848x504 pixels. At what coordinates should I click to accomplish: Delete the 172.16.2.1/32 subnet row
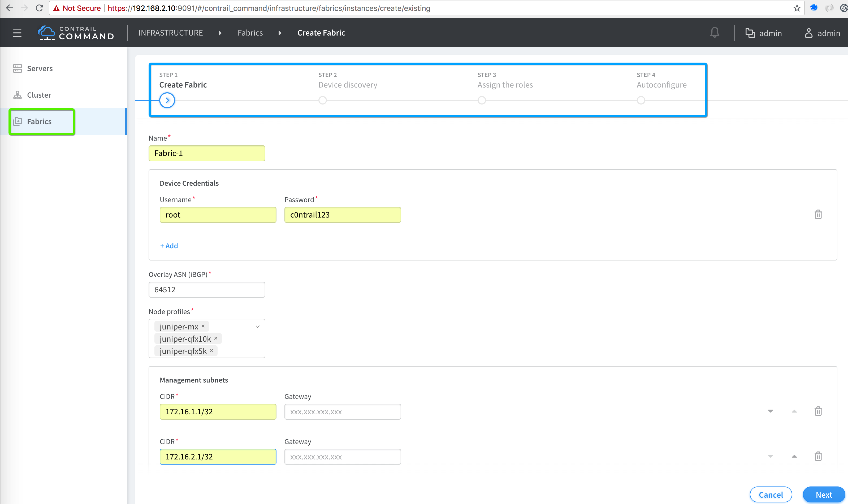[x=818, y=456]
